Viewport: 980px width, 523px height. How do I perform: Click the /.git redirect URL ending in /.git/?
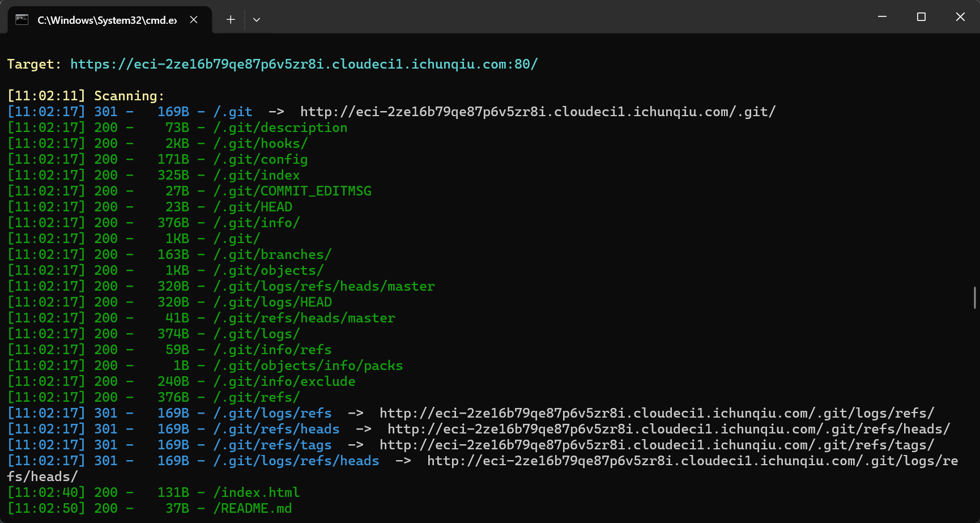coord(538,112)
